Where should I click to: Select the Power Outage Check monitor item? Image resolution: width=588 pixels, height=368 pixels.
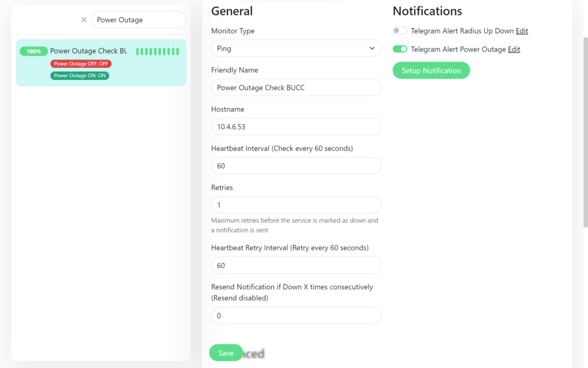[88, 51]
